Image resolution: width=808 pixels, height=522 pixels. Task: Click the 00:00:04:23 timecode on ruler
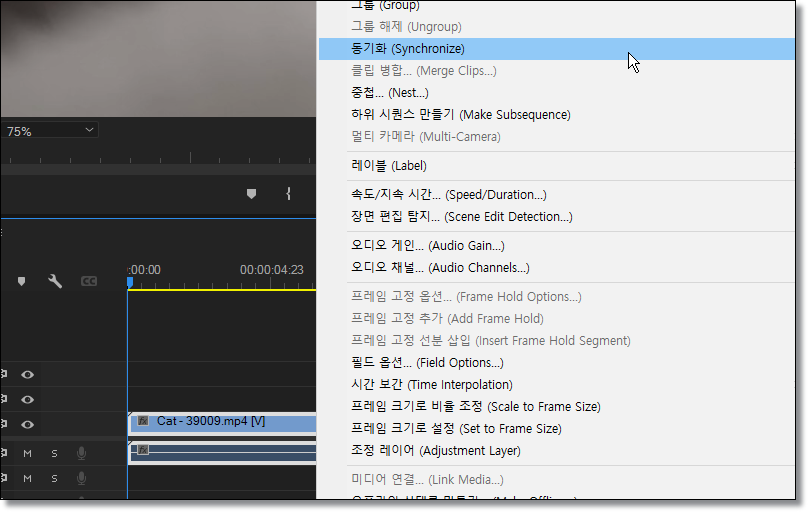[x=272, y=270]
